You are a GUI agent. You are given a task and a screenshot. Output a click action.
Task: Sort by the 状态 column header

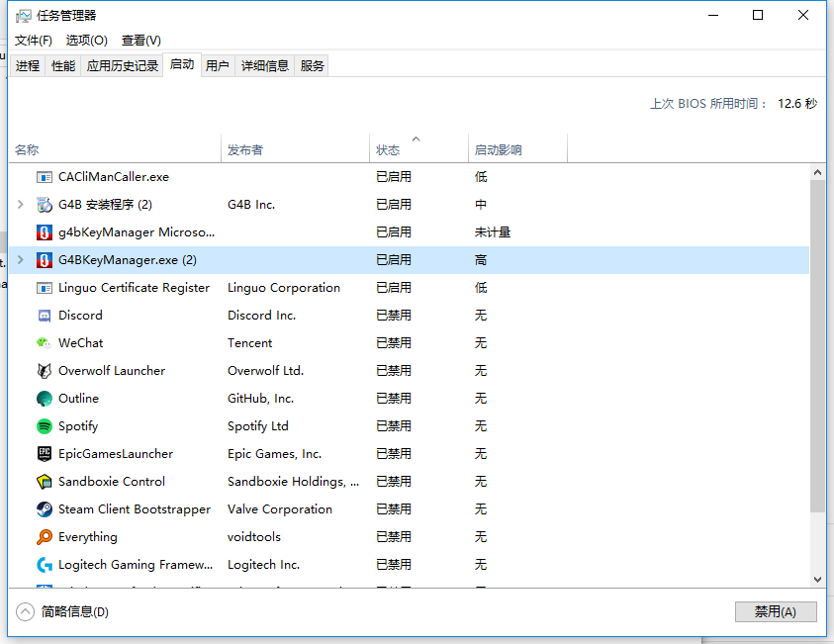tap(418, 148)
